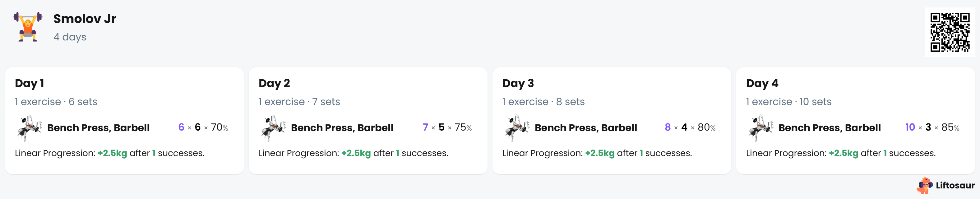
Task: Click the 10 × 3 × 85% scheme
Action: click(932, 127)
